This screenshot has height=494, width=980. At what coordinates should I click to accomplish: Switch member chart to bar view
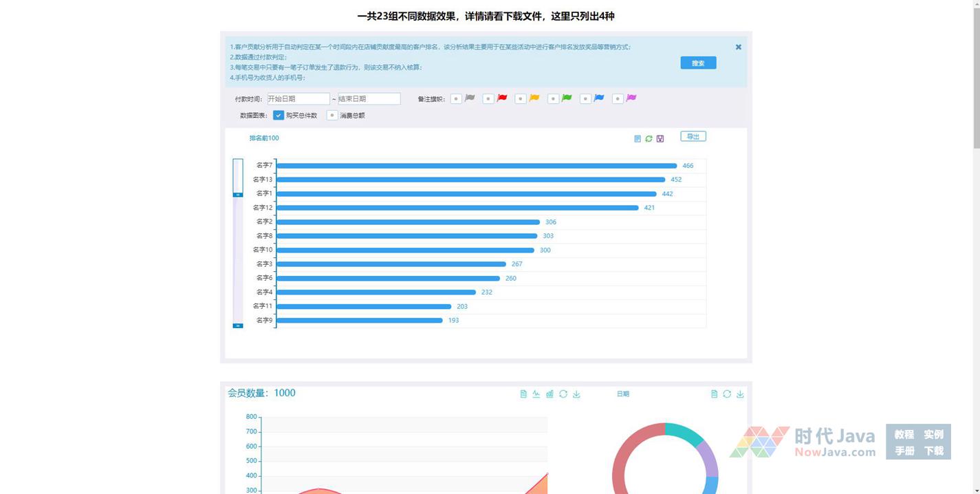[549, 394]
